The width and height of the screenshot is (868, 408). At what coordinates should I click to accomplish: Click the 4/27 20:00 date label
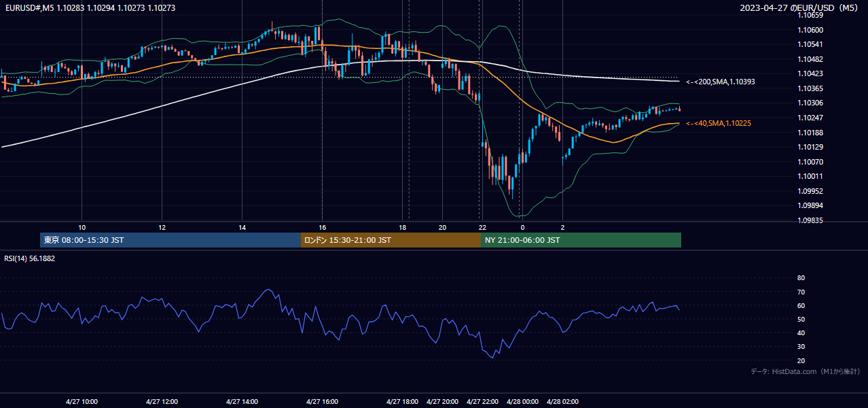(442, 401)
